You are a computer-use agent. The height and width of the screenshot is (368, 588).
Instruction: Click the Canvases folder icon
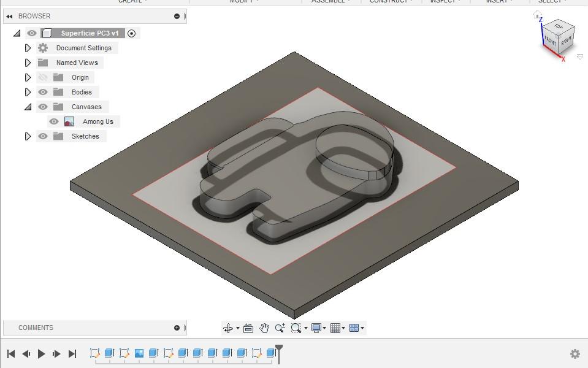[x=58, y=107]
